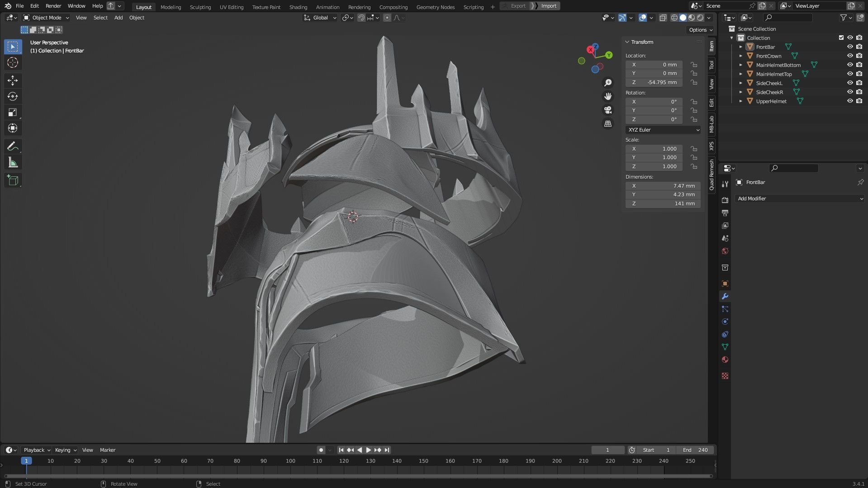Select the Rotate tool
The height and width of the screenshot is (488, 868).
[13, 96]
